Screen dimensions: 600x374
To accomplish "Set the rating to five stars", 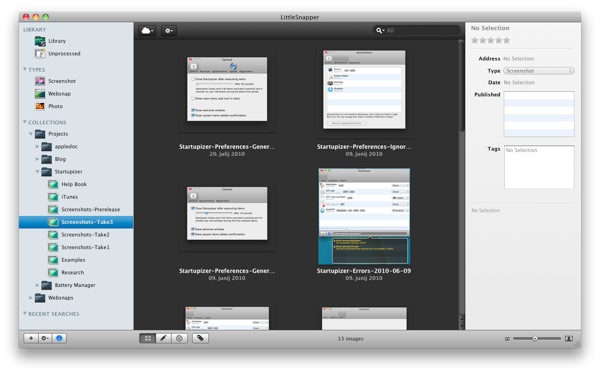I will tap(507, 40).
